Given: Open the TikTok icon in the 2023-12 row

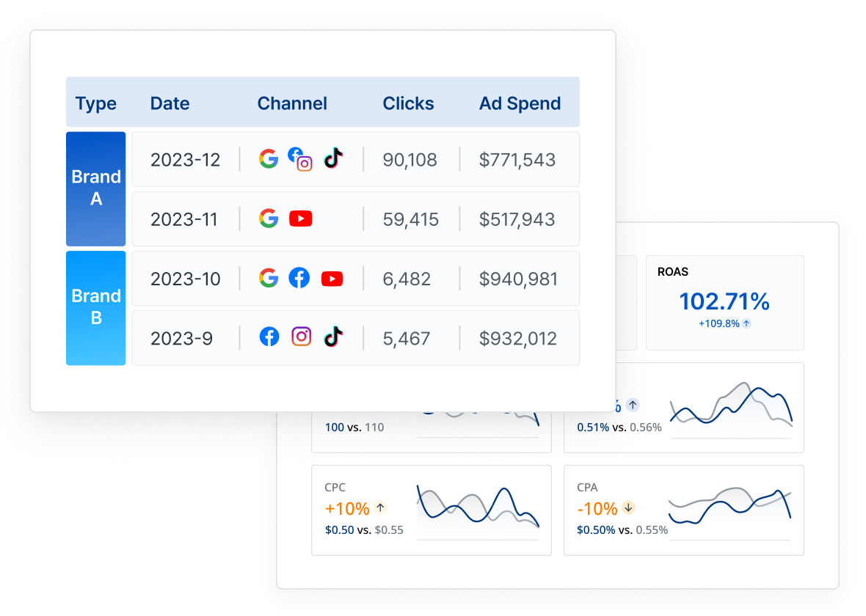Looking at the screenshot, I should 332,158.
